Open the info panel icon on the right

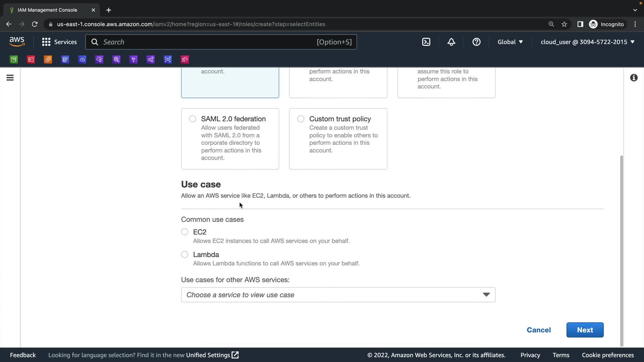(634, 78)
